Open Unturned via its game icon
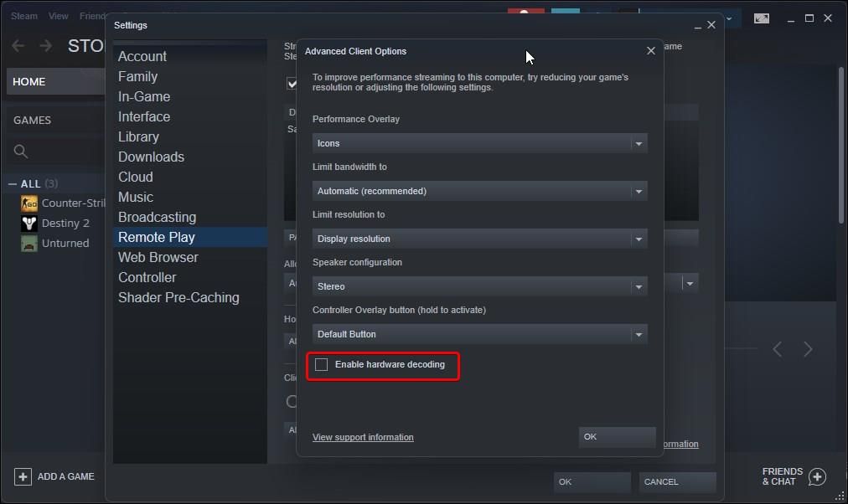The width and height of the screenshot is (848, 504). coord(28,243)
